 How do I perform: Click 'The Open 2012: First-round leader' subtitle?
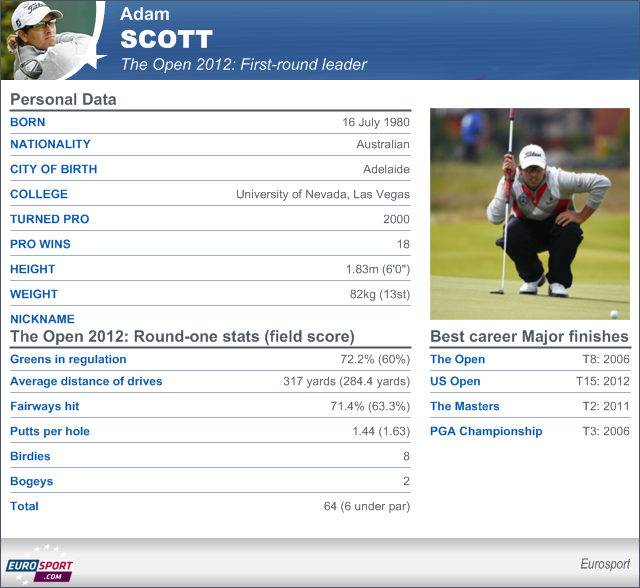pyautogui.click(x=244, y=64)
